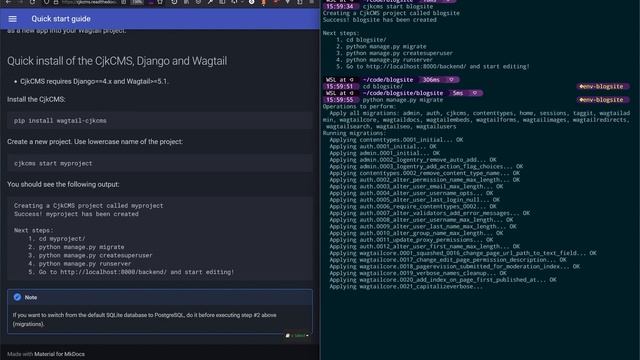
Task: Click terminal step '1. cd blogsite/'
Action: (361, 40)
